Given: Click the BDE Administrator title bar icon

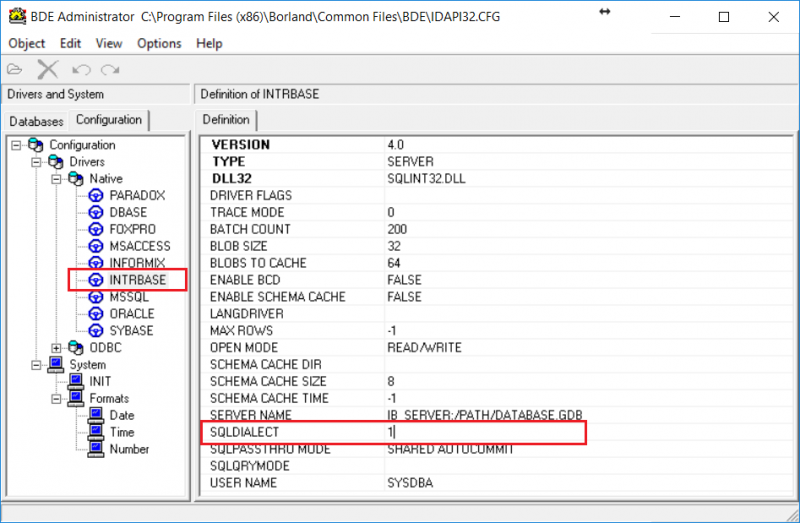Looking at the screenshot, I should (17, 16).
